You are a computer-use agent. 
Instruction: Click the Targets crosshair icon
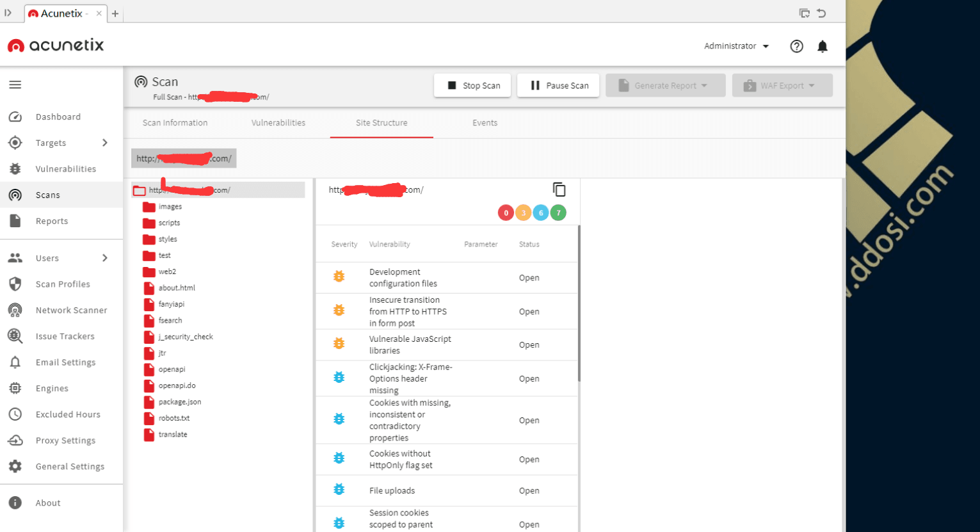click(15, 143)
